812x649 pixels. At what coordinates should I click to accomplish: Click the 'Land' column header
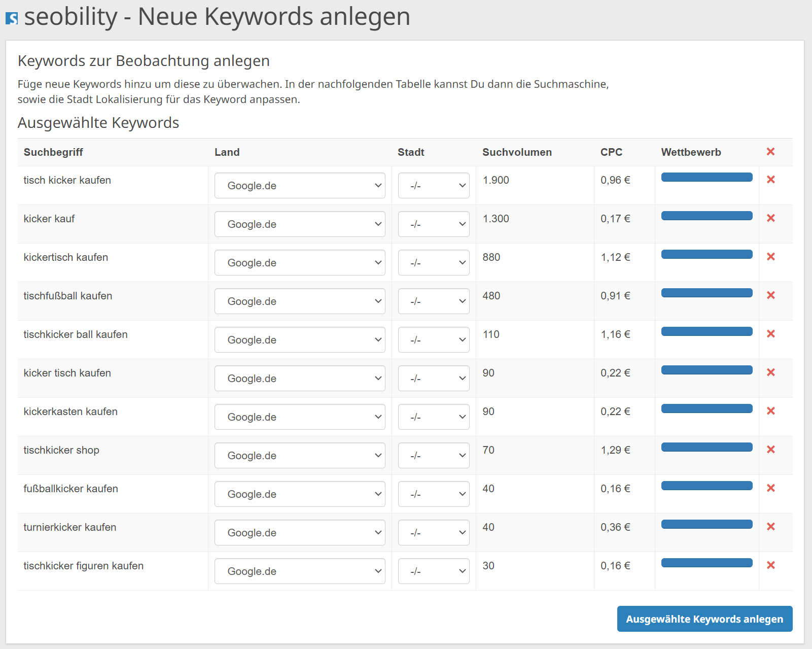(x=227, y=152)
